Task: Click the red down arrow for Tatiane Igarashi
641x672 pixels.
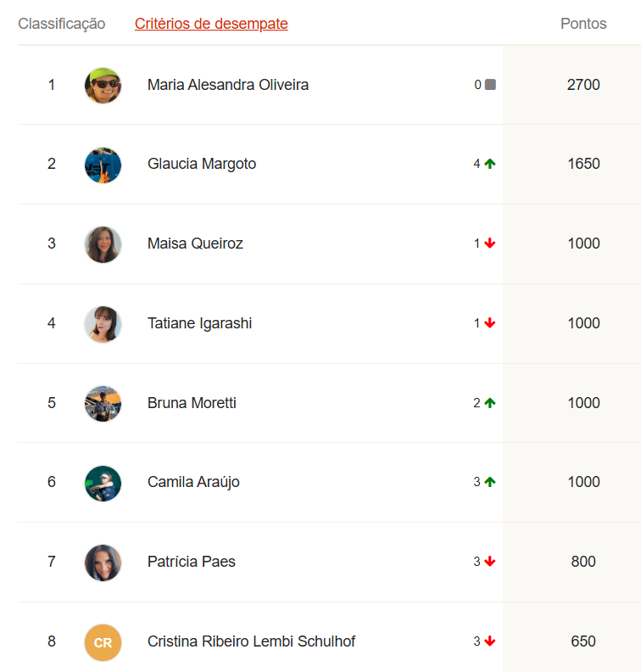Action: tap(490, 323)
